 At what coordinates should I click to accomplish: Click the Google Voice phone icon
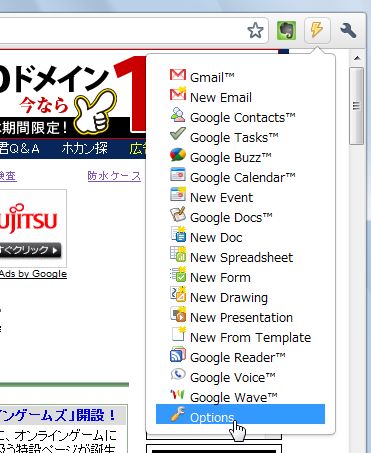click(178, 374)
